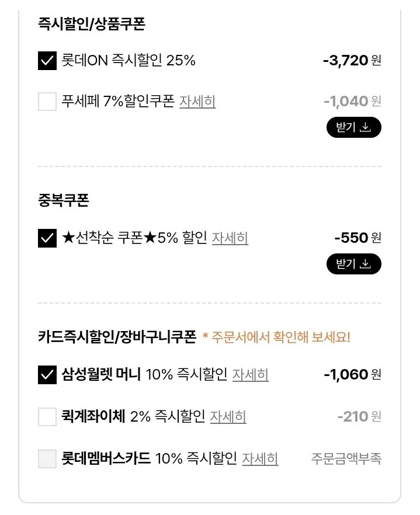Image resolution: width=420 pixels, height=515 pixels.
Task: Tap 받기 to claim the 선착순 coupon
Action: (353, 263)
